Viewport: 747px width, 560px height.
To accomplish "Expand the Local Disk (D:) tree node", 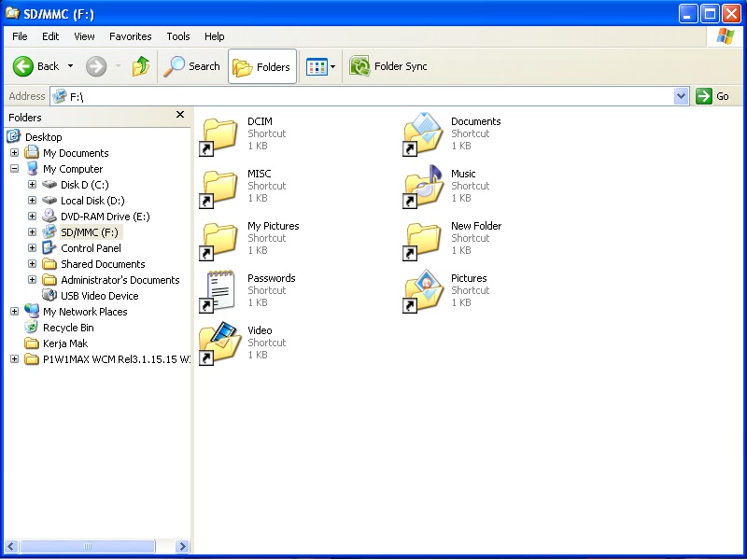I will pyautogui.click(x=32, y=200).
